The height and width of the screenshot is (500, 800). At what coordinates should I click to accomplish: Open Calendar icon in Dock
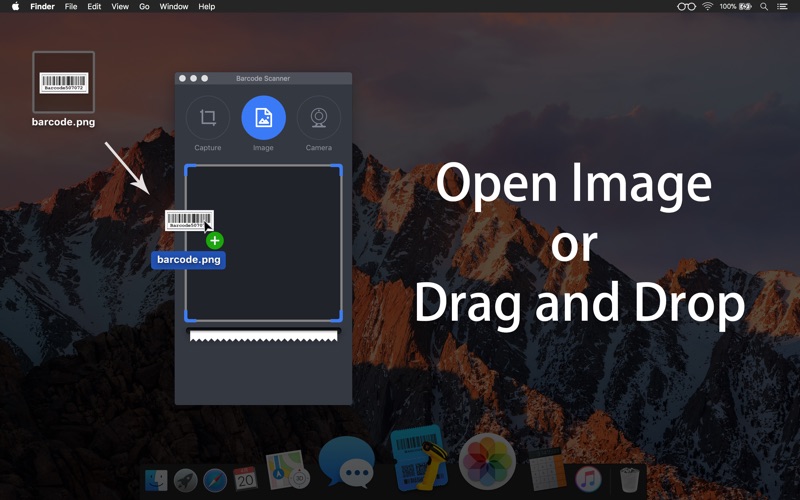pos(245,479)
